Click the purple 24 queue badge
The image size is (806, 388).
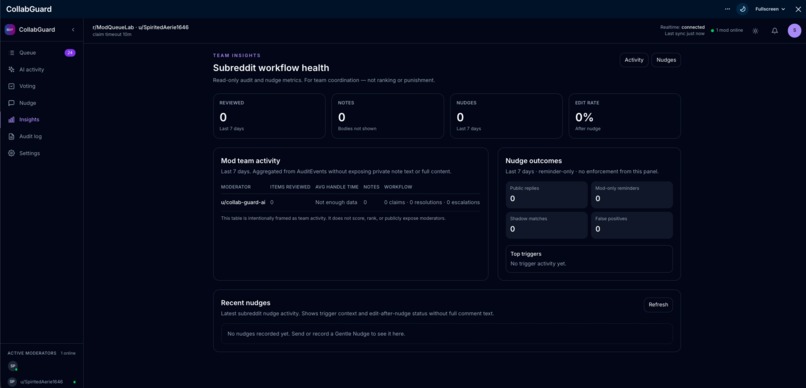click(x=70, y=53)
